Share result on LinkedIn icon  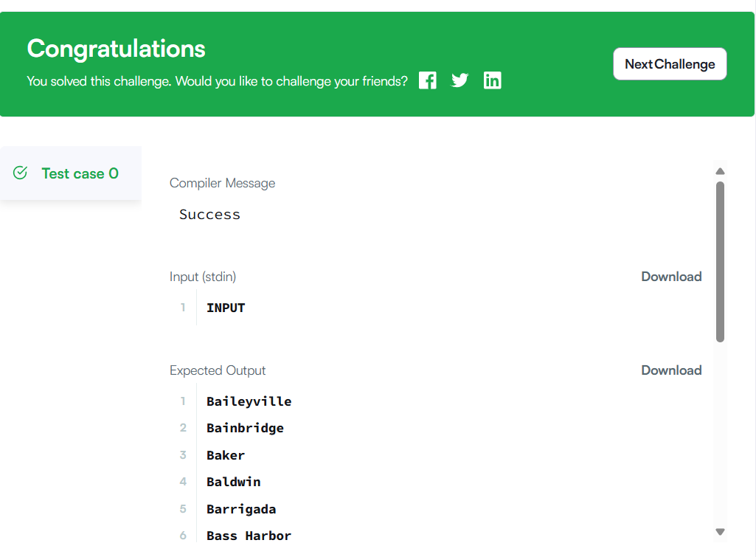pyautogui.click(x=492, y=80)
